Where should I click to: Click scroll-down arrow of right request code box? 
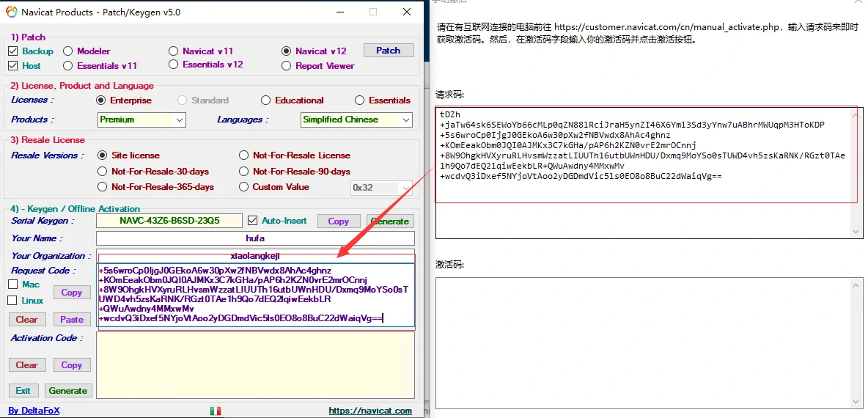[x=856, y=232]
